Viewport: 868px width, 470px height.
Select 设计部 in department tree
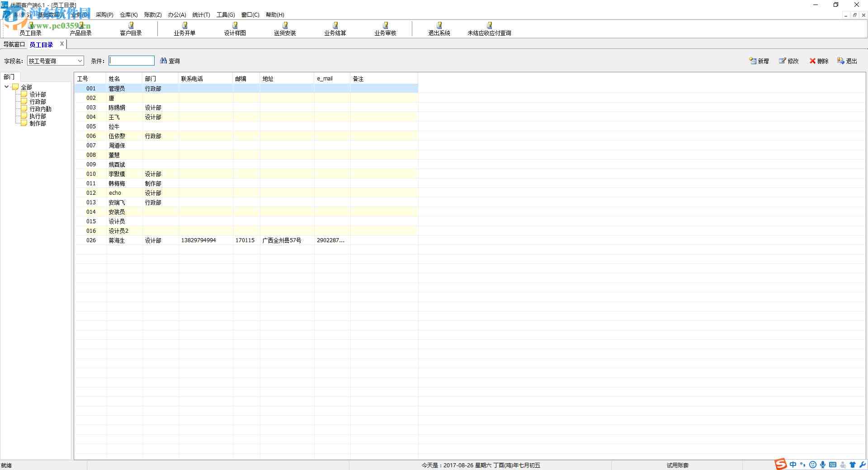pyautogui.click(x=38, y=94)
